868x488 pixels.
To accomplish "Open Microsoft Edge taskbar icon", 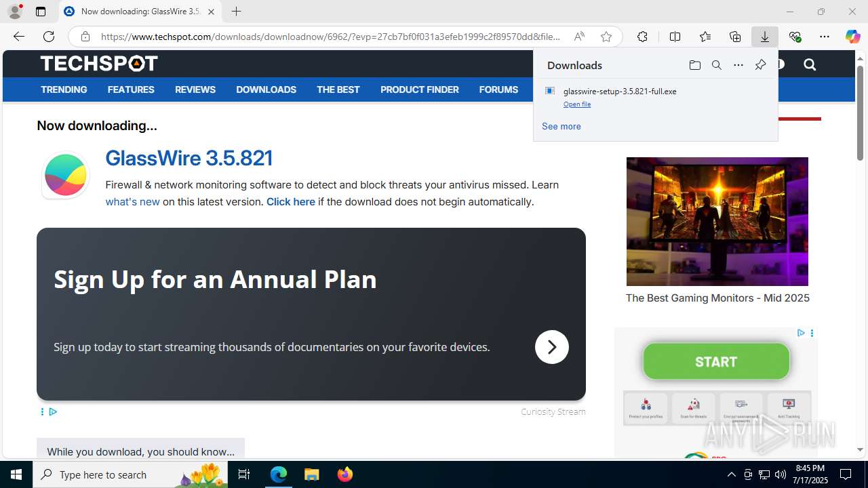I will [x=279, y=474].
